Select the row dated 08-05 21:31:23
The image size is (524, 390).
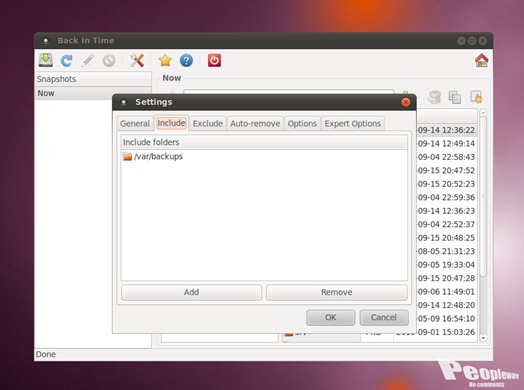coord(446,251)
